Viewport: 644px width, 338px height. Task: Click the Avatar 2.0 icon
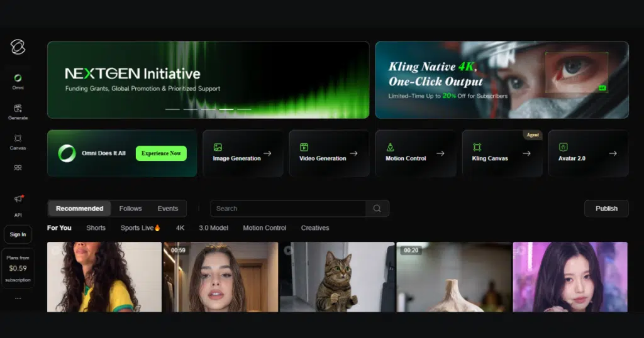(563, 147)
